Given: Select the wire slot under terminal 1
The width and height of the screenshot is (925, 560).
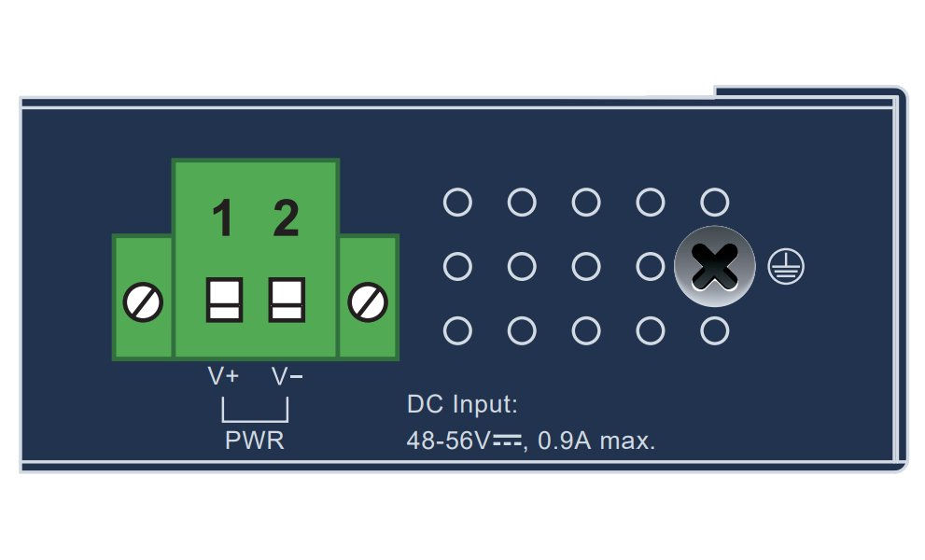Looking at the screenshot, I should (x=225, y=300).
